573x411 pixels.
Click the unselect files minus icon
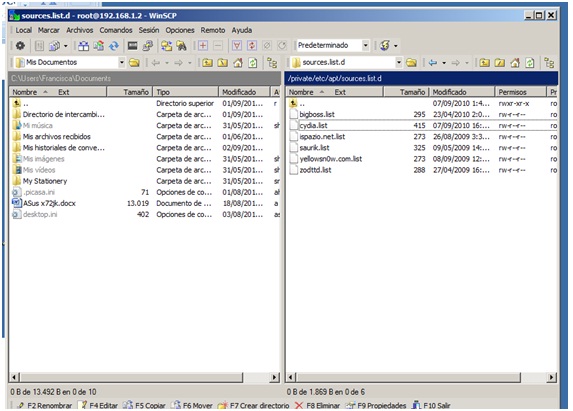218,46
